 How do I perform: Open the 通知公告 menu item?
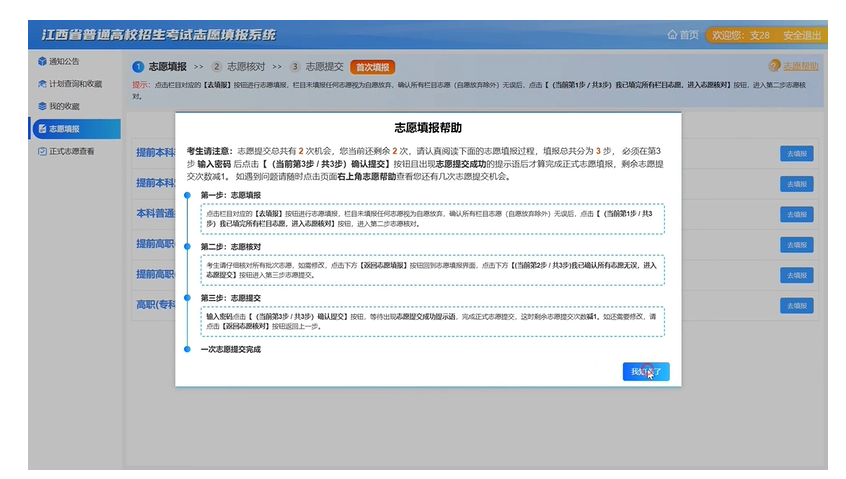[x=69, y=61]
